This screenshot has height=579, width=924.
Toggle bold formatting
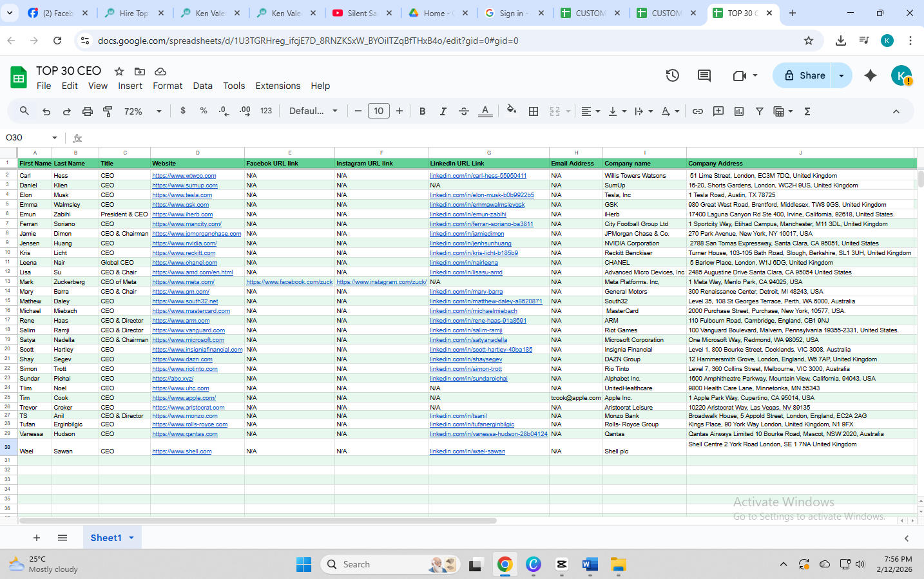423,111
